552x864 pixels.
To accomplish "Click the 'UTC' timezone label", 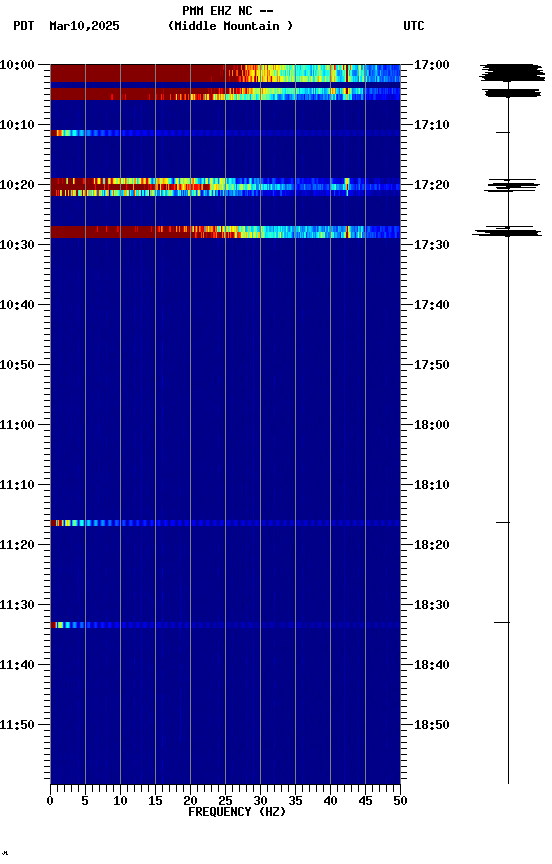I will pos(414,26).
